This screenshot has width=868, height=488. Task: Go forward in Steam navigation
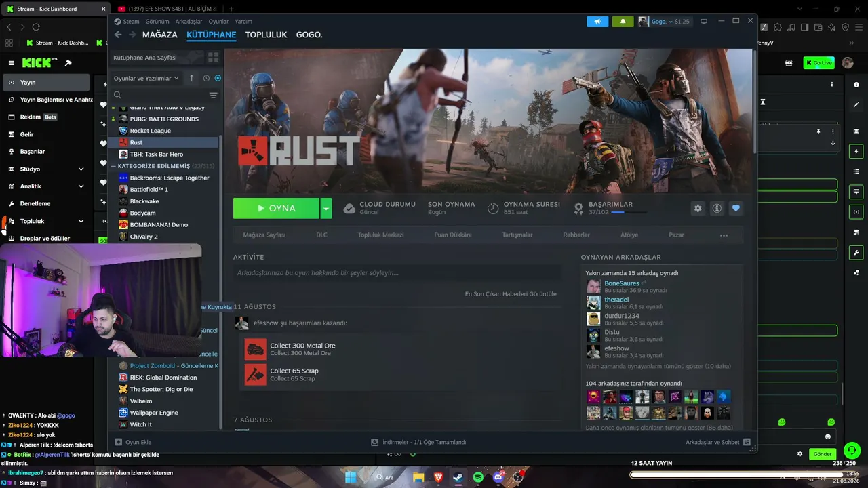point(132,35)
